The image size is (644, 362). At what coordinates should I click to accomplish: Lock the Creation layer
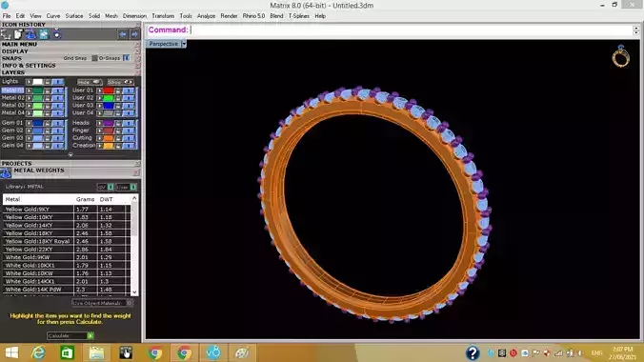(x=118, y=146)
